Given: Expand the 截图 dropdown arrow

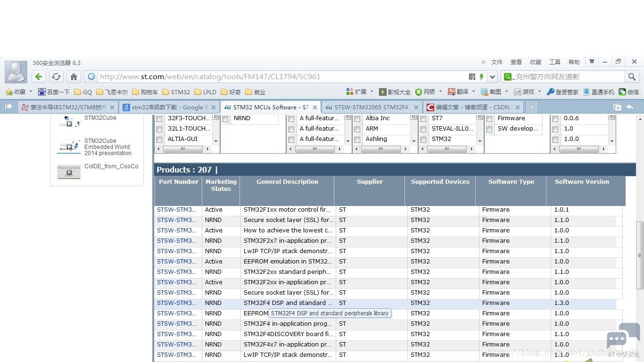Looking at the screenshot, I should click(506, 91).
